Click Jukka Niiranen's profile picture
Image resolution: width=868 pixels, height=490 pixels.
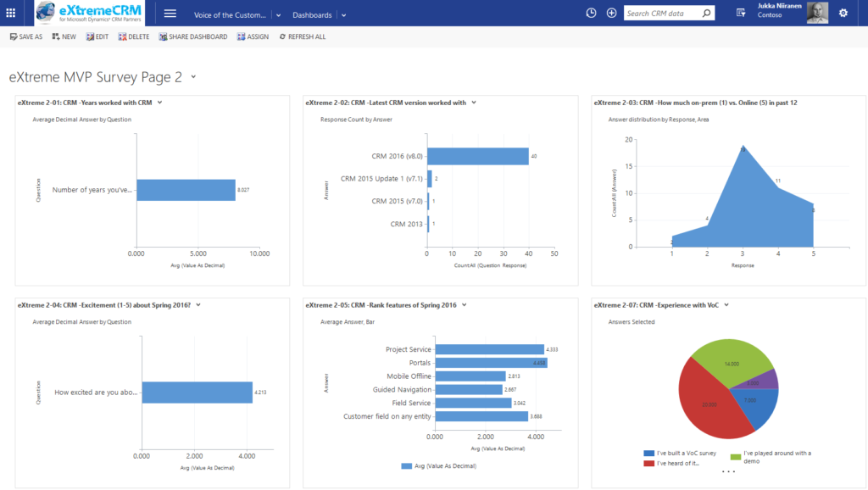[817, 13]
